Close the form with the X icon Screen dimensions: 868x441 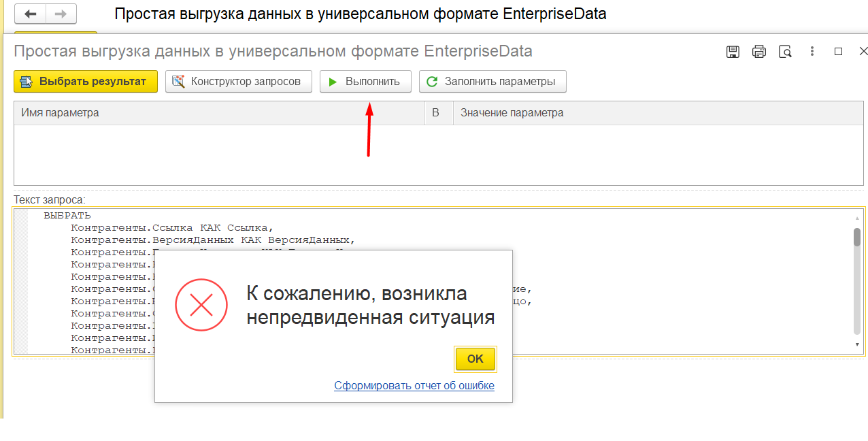[863, 52]
